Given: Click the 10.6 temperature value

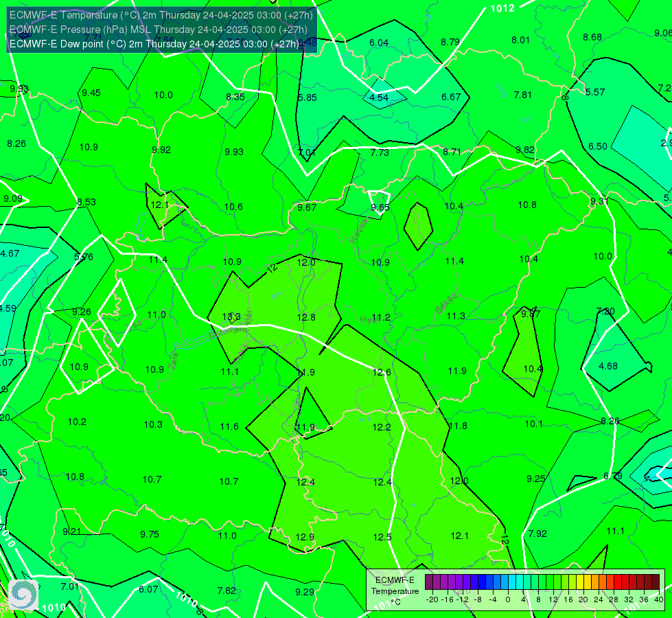Looking at the screenshot, I should (233, 207).
